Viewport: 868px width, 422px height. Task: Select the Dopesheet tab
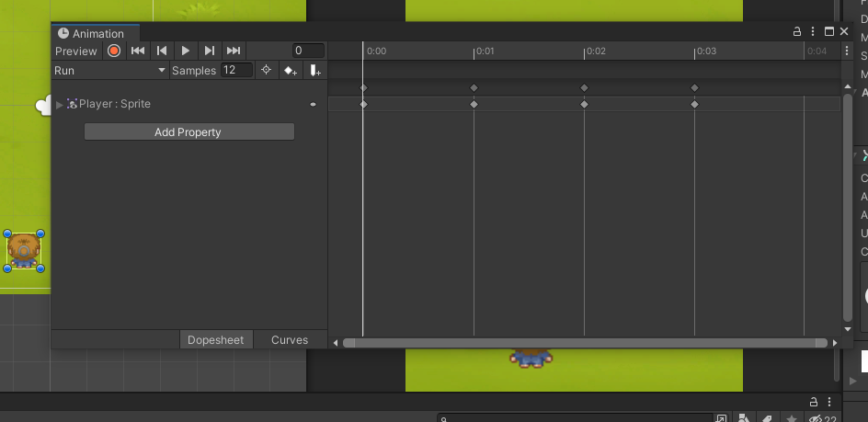pos(216,340)
